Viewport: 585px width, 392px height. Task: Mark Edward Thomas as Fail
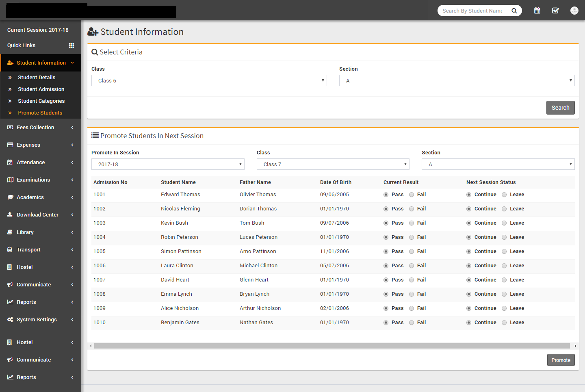[x=412, y=195]
